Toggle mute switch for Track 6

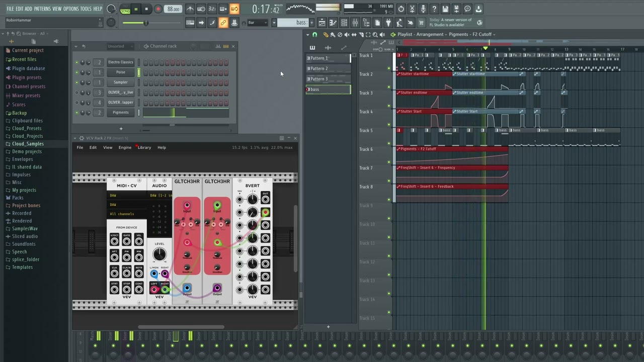click(x=389, y=162)
